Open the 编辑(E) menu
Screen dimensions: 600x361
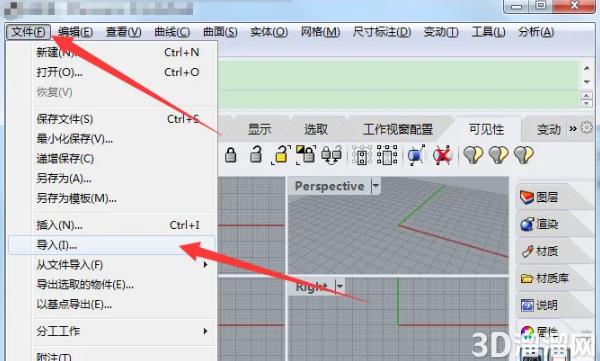75,32
